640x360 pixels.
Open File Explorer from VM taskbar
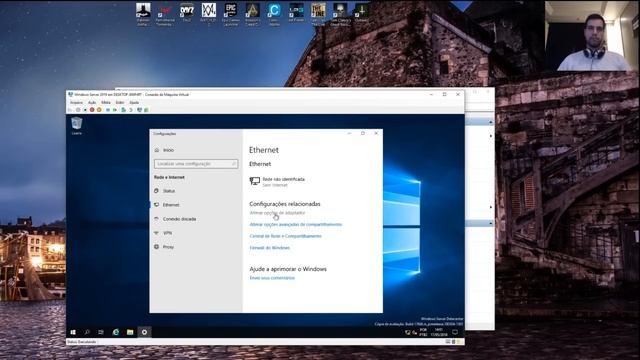click(x=130, y=332)
